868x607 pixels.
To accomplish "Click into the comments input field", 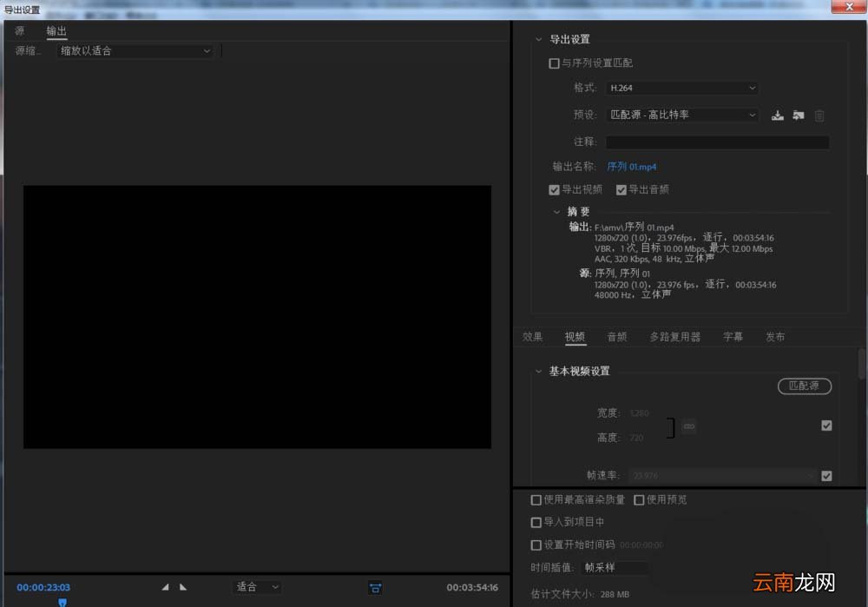I will point(718,142).
